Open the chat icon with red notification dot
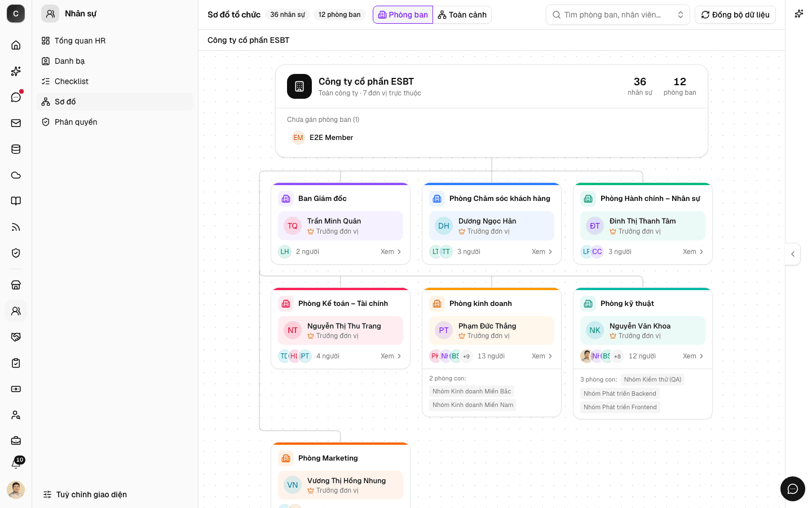Image resolution: width=812 pixels, height=508 pixels. tap(16, 97)
